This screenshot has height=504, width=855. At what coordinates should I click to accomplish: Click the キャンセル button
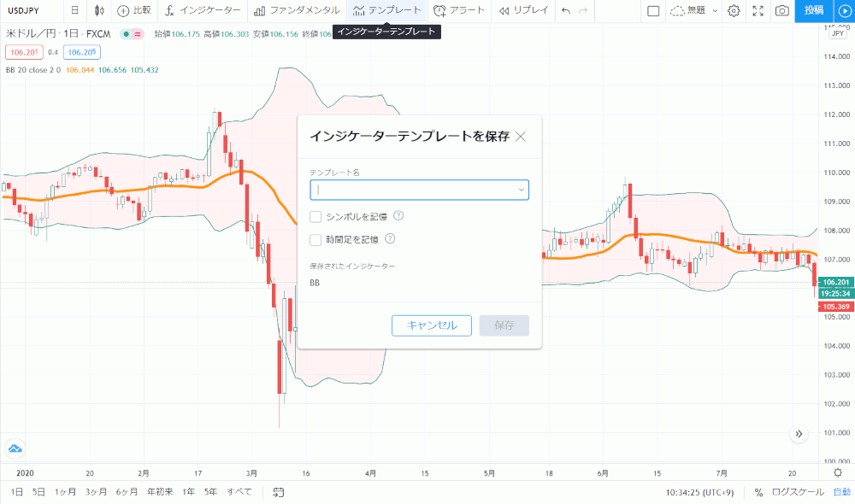click(431, 325)
